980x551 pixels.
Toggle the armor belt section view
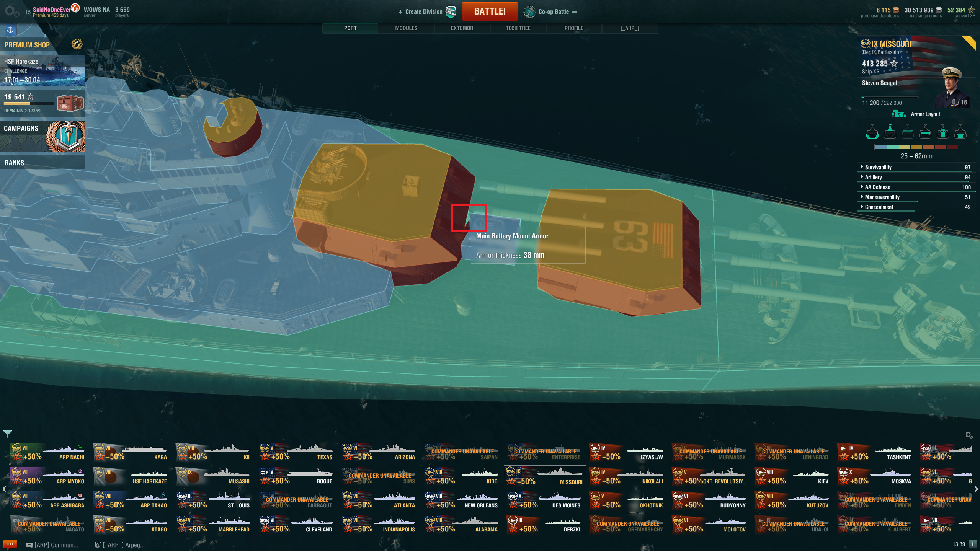(925, 132)
